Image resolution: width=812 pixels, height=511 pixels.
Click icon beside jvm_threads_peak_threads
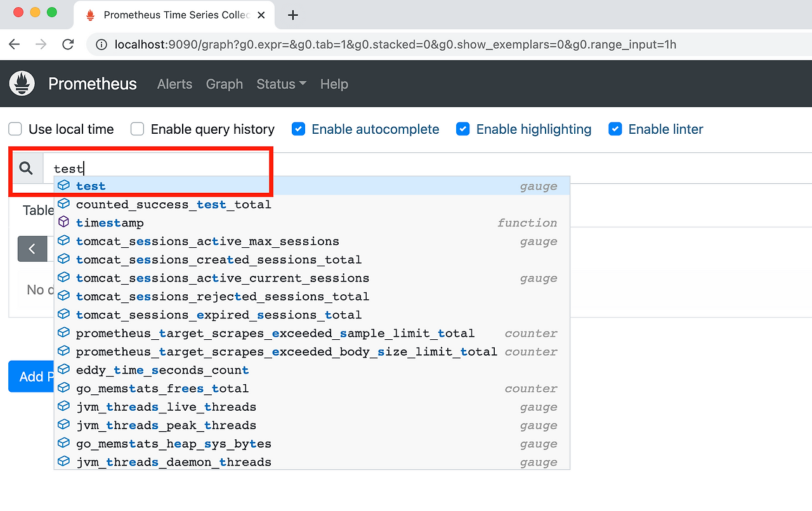coord(63,425)
